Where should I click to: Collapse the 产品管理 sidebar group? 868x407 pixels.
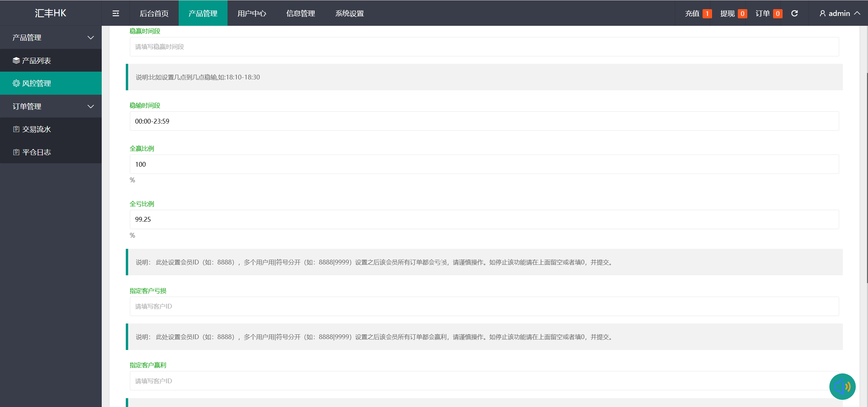pos(91,38)
